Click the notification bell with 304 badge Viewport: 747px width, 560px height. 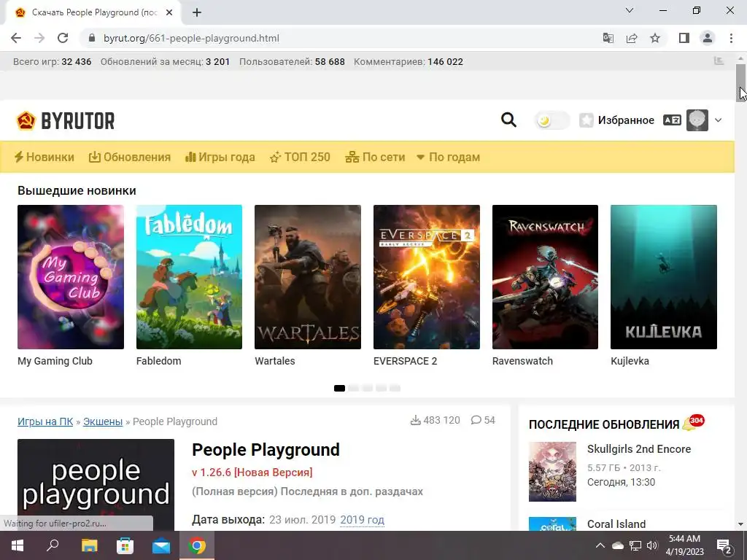tap(693, 422)
